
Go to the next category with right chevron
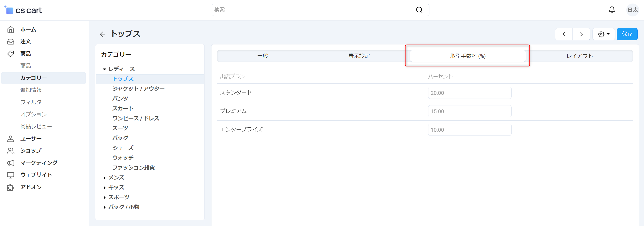pos(581,34)
